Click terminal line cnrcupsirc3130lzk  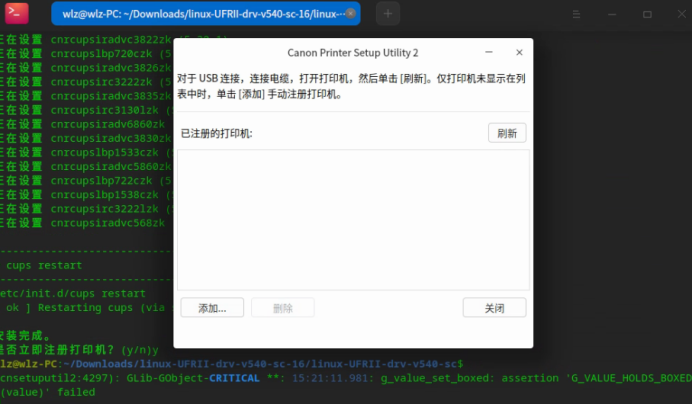click(86, 110)
